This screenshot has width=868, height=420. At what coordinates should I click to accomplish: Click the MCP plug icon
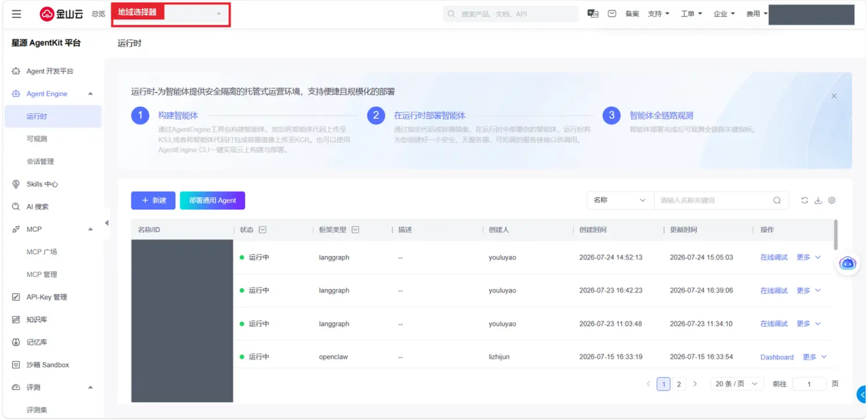pyautogui.click(x=16, y=229)
